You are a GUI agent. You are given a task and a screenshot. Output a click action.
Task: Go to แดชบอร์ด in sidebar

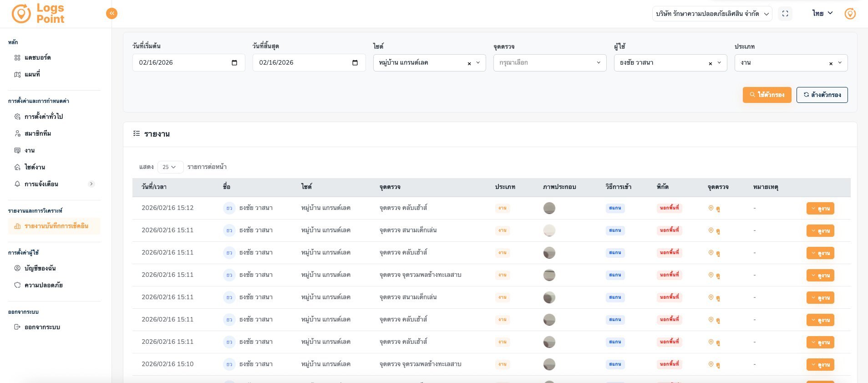pos(37,58)
